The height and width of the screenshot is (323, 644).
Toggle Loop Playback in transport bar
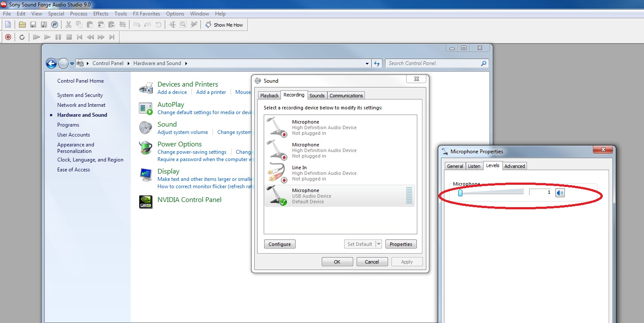[22, 37]
